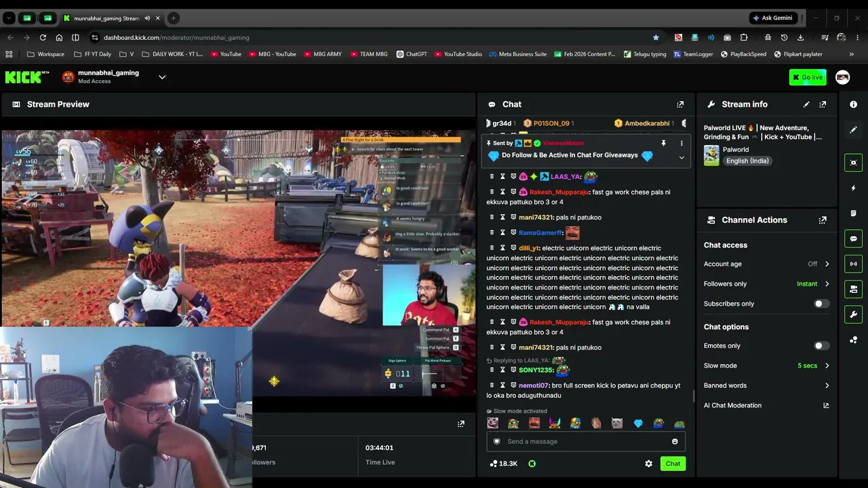Screen dimensions: 868x488
Task: Delete LAAS_YA's chat message
Action: (492, 177)
